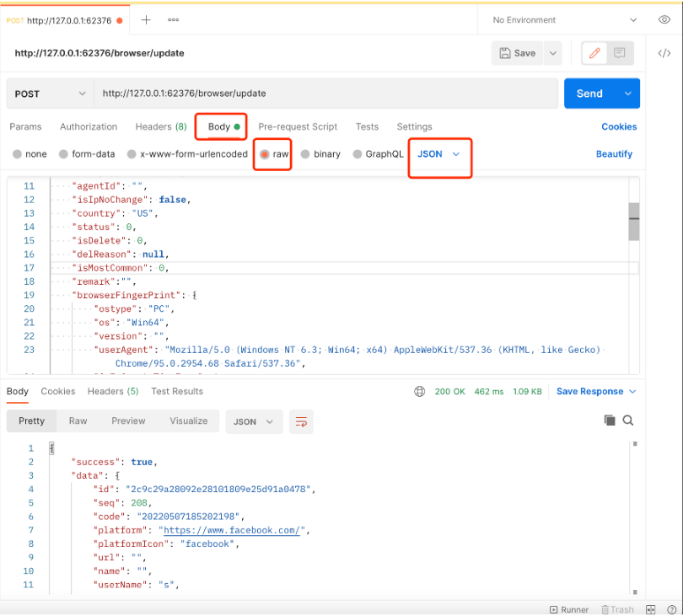Open a new request tab with plus icon
This screenshot has width=683, height=616.
pyautogui.click(x=146, y=20)
